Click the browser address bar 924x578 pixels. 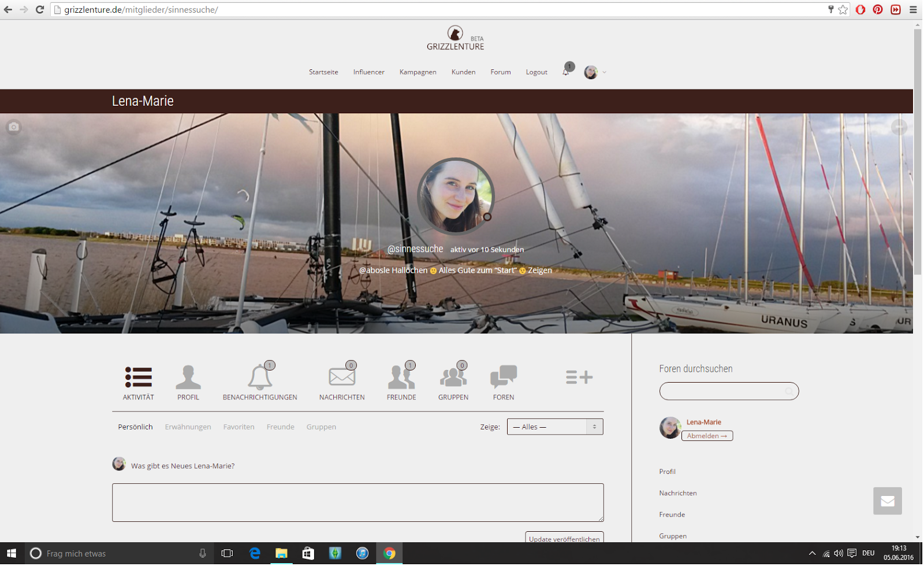(439, 9)
